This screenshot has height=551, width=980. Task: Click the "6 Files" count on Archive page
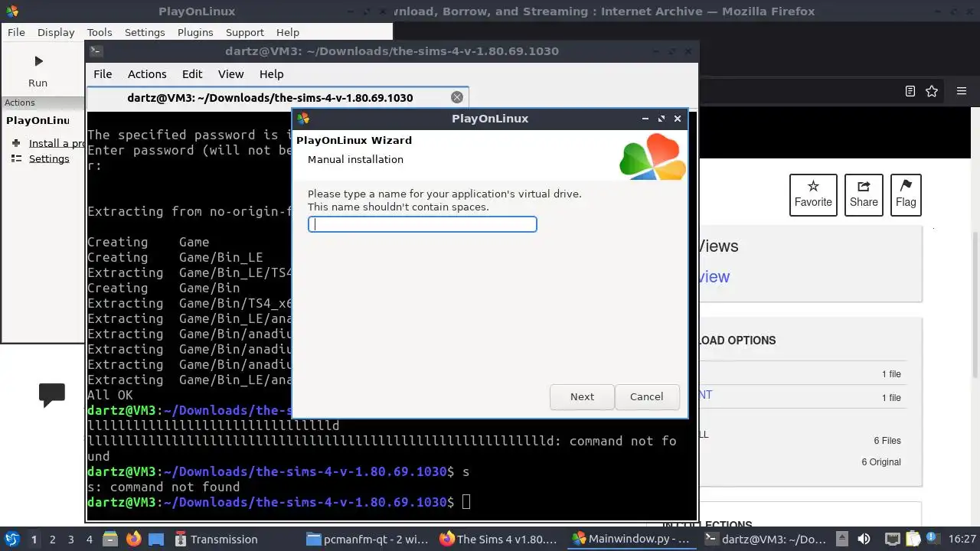click(887, 440)
